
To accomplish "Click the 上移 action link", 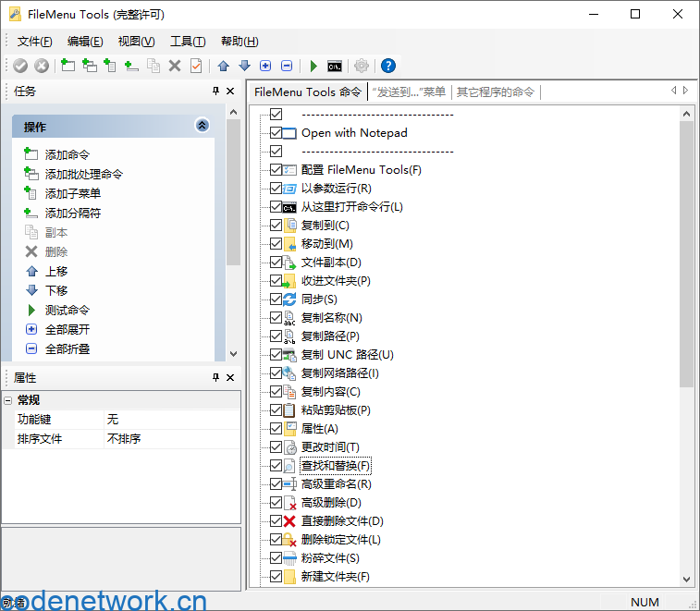I will 56,271.
